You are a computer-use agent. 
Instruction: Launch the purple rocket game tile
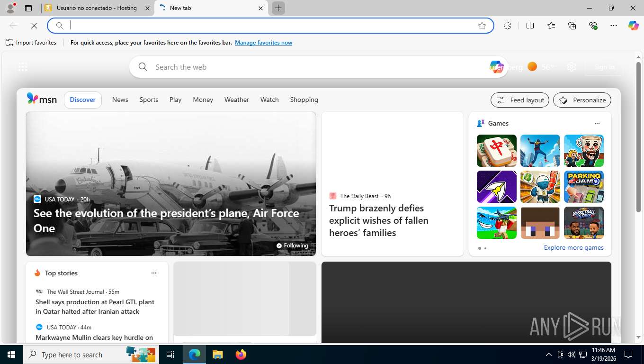pyautogui.click(x=497, y=187)
